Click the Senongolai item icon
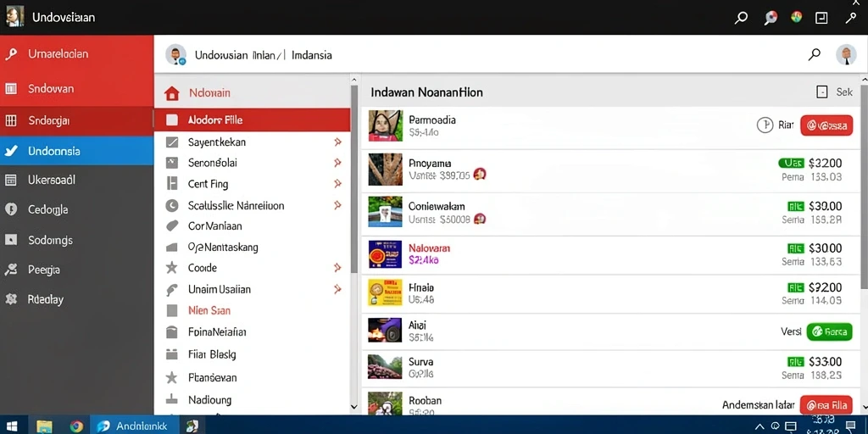This screenshot has width=868, height=434. coord(172,163)
